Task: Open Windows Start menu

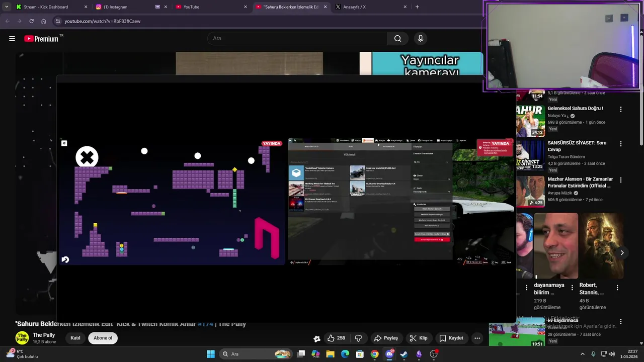Action: 211,354
